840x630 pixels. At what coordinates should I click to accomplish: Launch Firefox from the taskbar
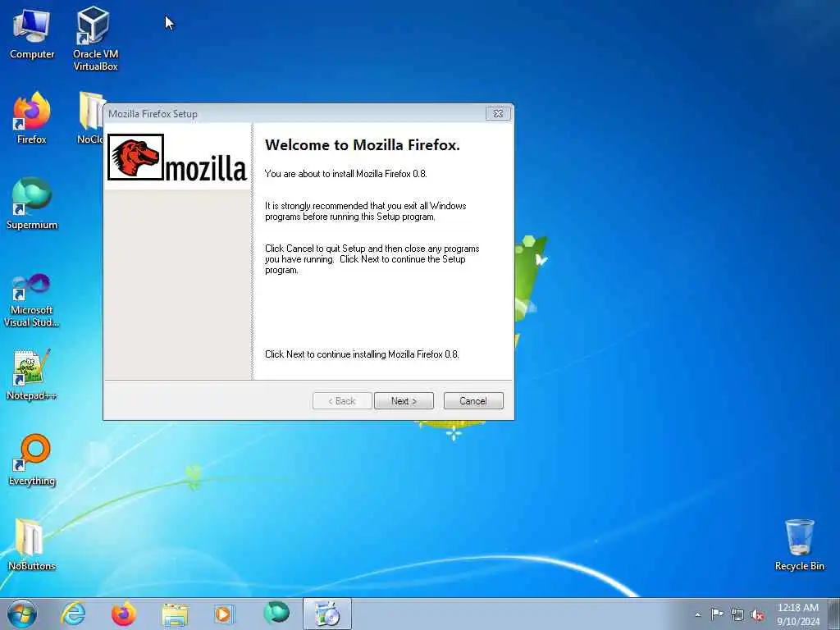coord(123,614)
